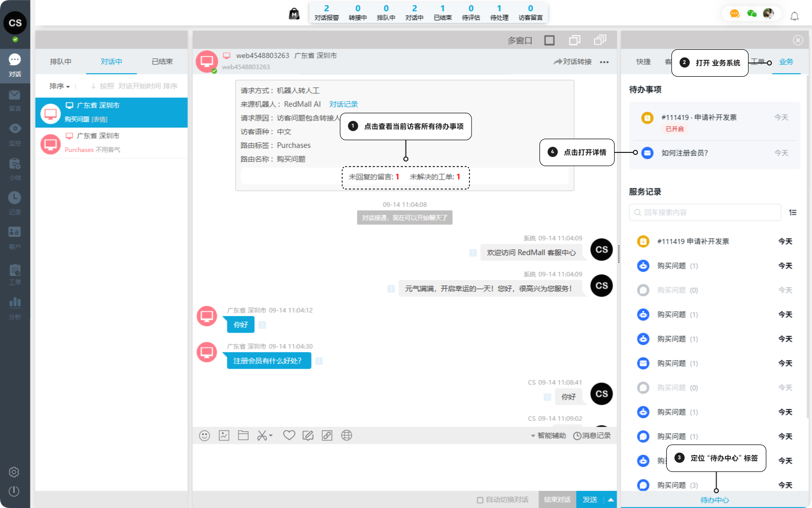Click the service record search field
This screenshot has width=812, height=508.
coord(705,212)
